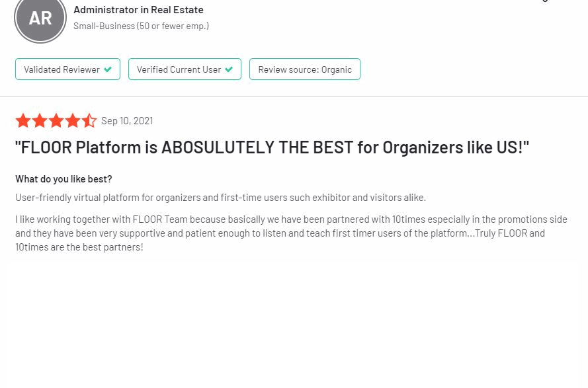Click the Small-Business company size text

[x=141, y=26]
